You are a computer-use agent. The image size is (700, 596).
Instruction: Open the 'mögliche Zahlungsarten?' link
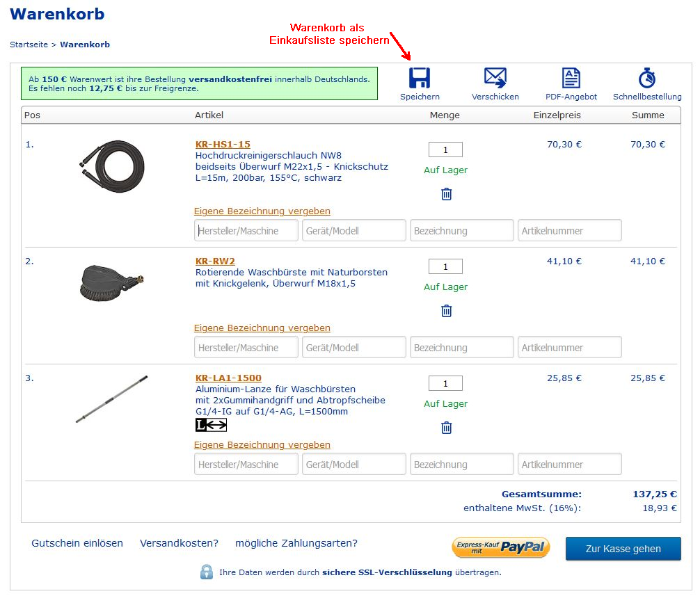click(296, 543)
